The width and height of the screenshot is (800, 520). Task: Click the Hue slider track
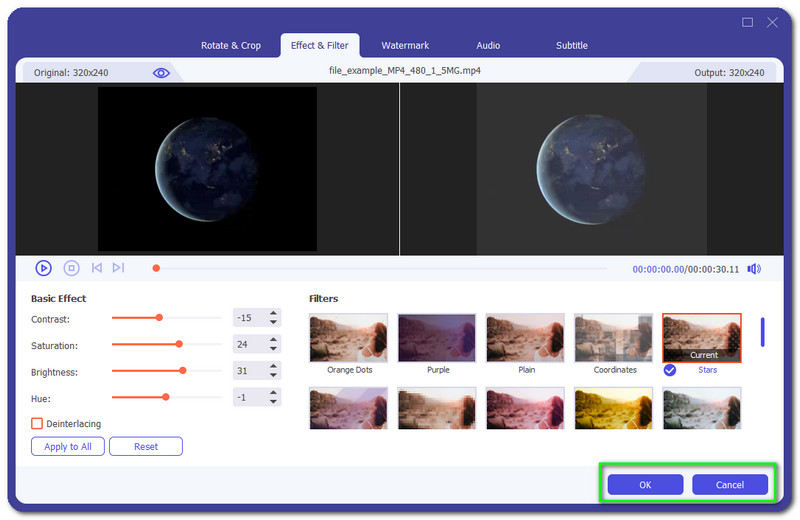coord(166,397)
